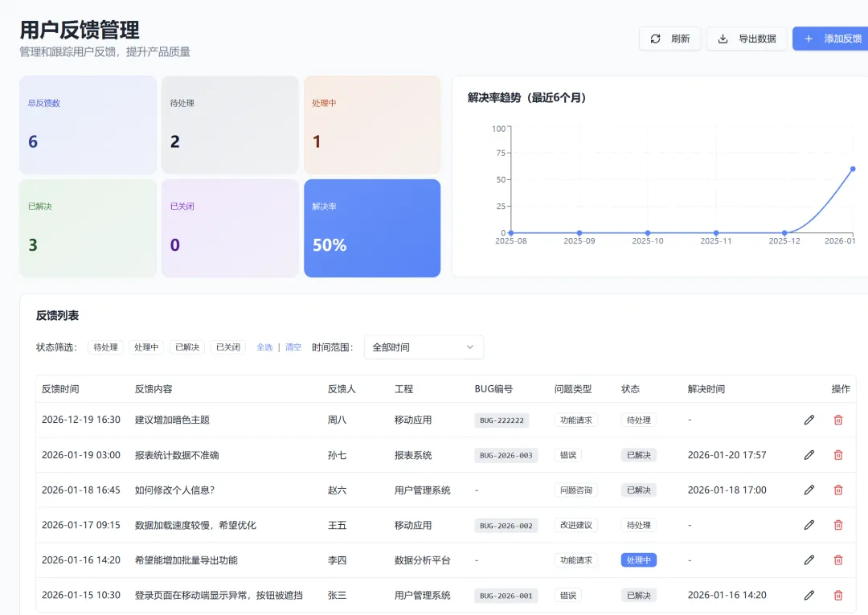Screen dimensions: 868x615
Task: Click the 导出数据 export button
Action: [747, 39]
